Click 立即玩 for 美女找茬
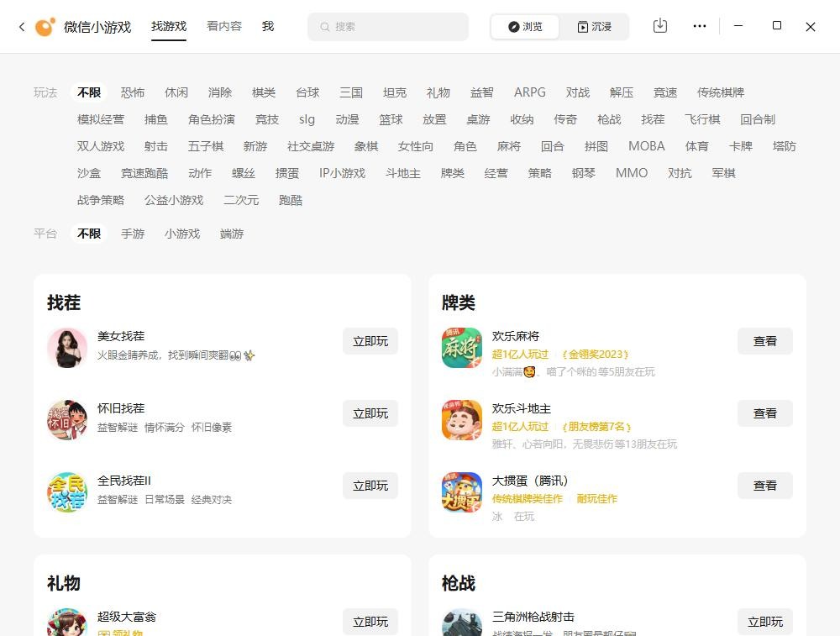 [x=370, y=341]
